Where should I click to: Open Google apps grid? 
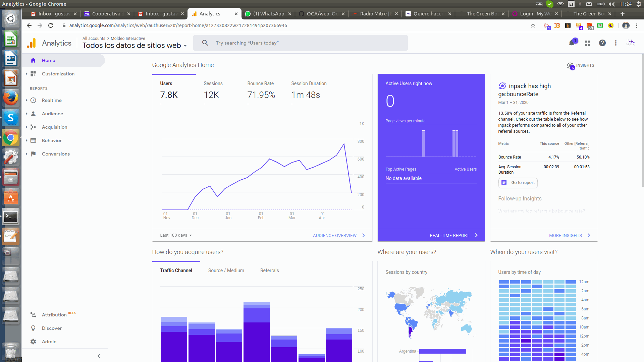(x=587, y=43)
